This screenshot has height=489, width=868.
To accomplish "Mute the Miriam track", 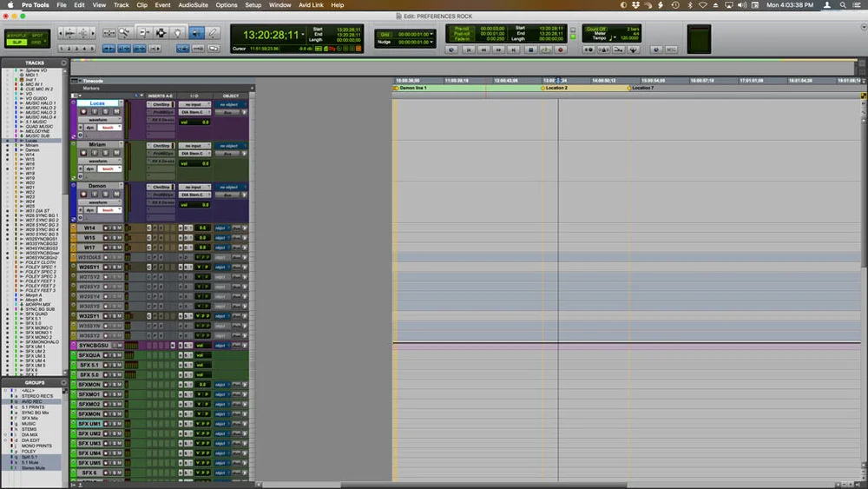I will (117, 153).
